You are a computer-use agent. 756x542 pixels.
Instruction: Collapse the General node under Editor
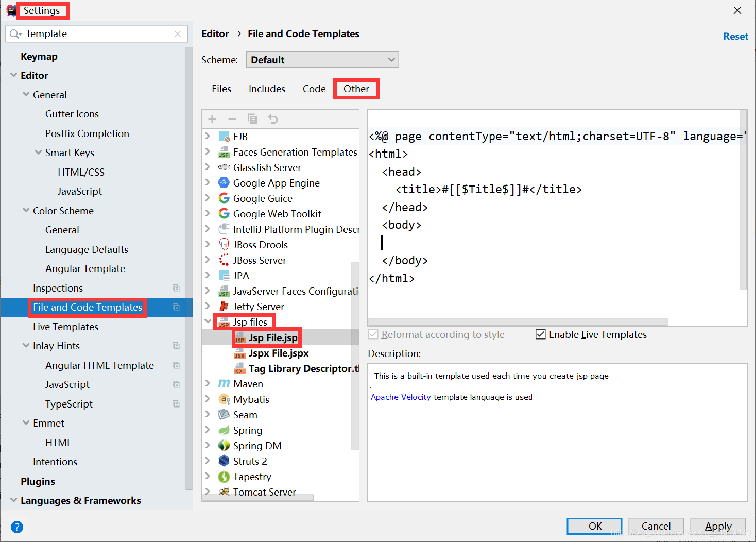click(x=26, y=94)
